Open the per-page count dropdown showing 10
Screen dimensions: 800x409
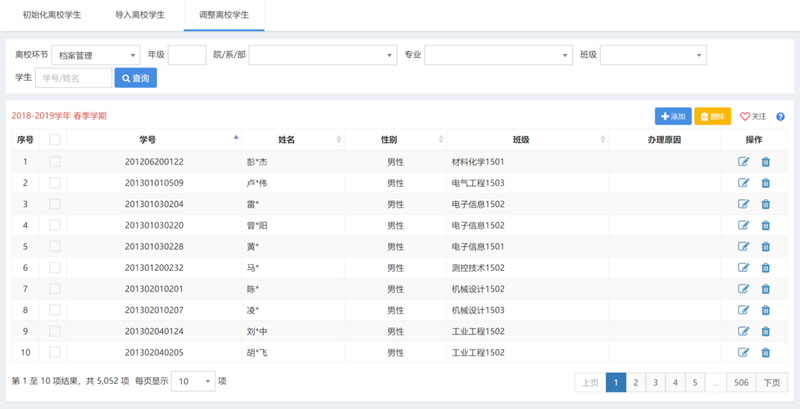tap(192, 381)
